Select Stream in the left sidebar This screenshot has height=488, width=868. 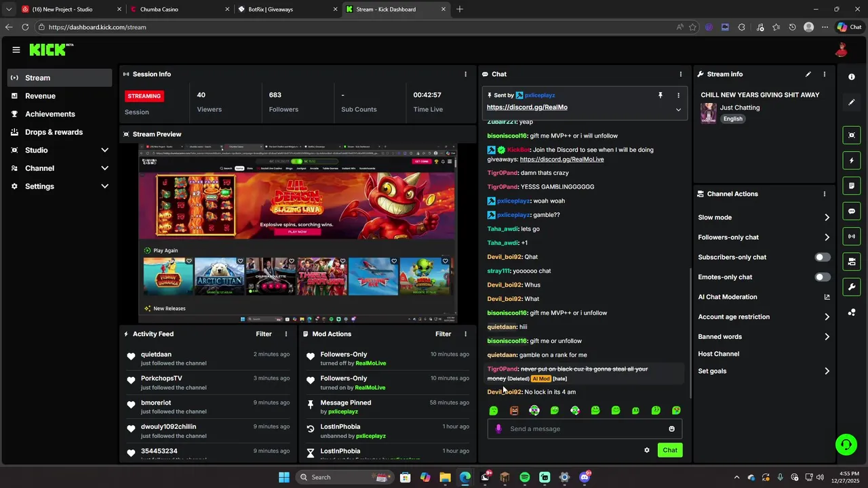[60, 78]
